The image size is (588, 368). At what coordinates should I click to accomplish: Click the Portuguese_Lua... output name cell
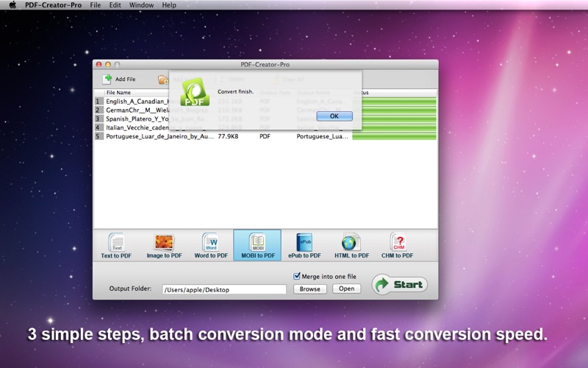tap(322, 136)
